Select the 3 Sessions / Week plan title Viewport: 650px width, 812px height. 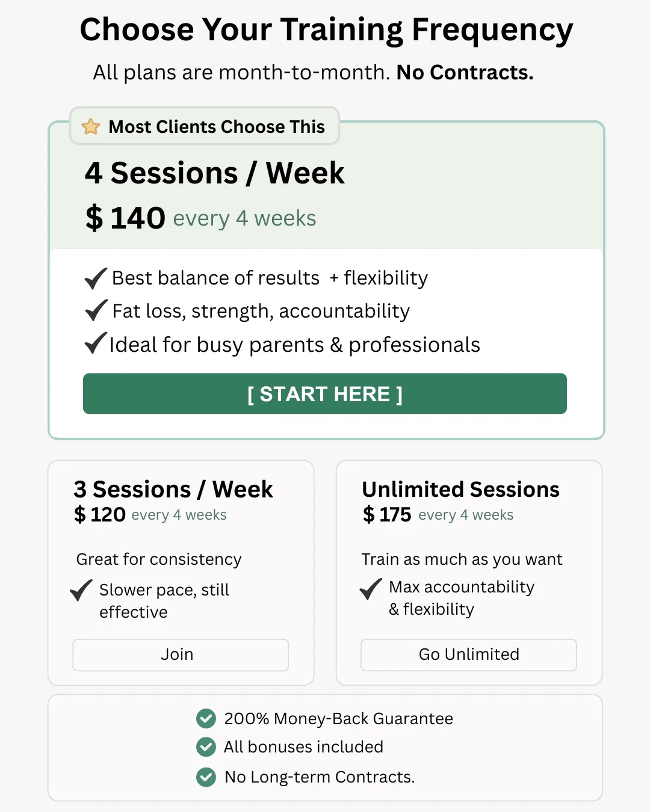(x=173, y=490)
